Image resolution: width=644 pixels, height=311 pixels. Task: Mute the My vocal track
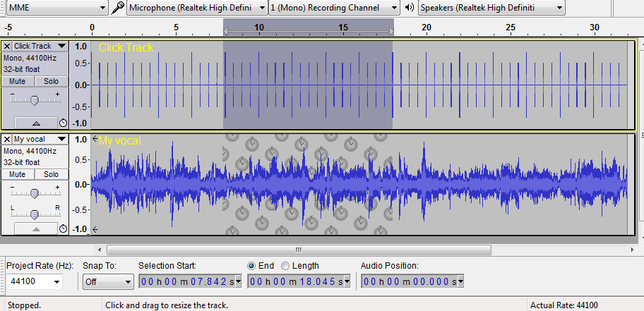(17, 174)
